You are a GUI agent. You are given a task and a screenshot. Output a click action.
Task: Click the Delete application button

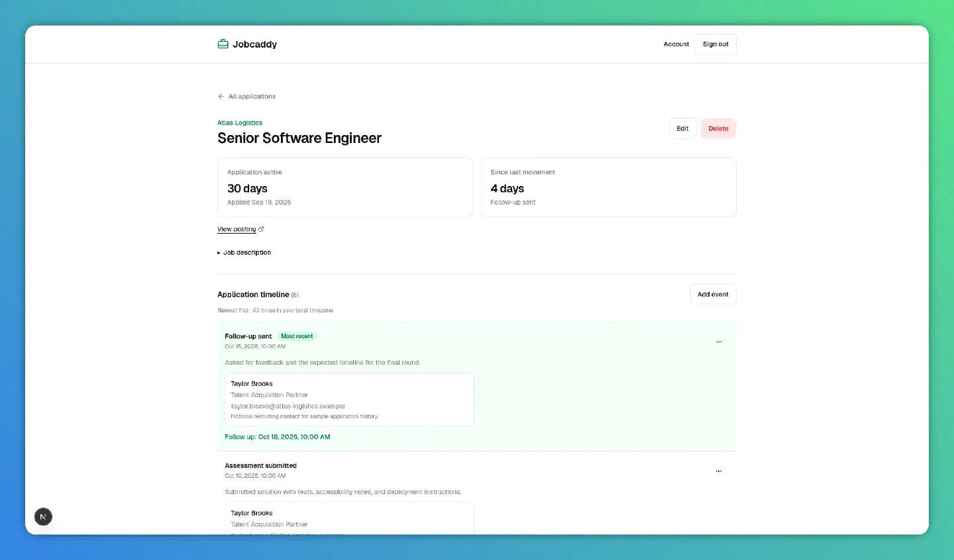[x=718, y=128]
